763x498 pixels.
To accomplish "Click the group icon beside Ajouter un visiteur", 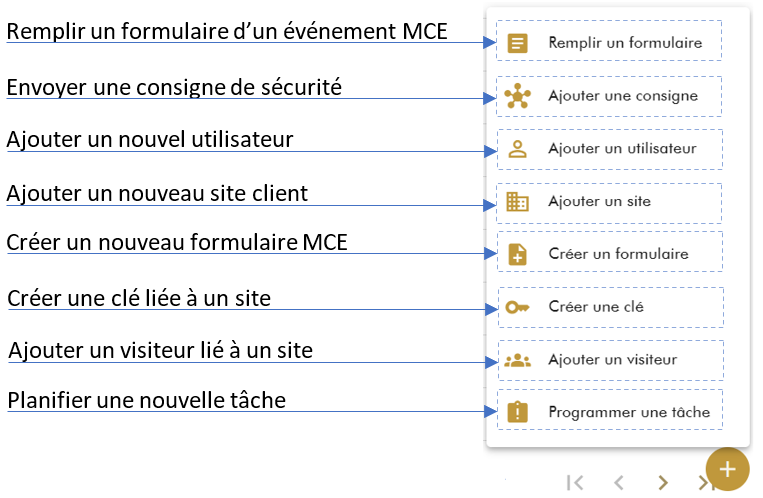I will 517,360.
